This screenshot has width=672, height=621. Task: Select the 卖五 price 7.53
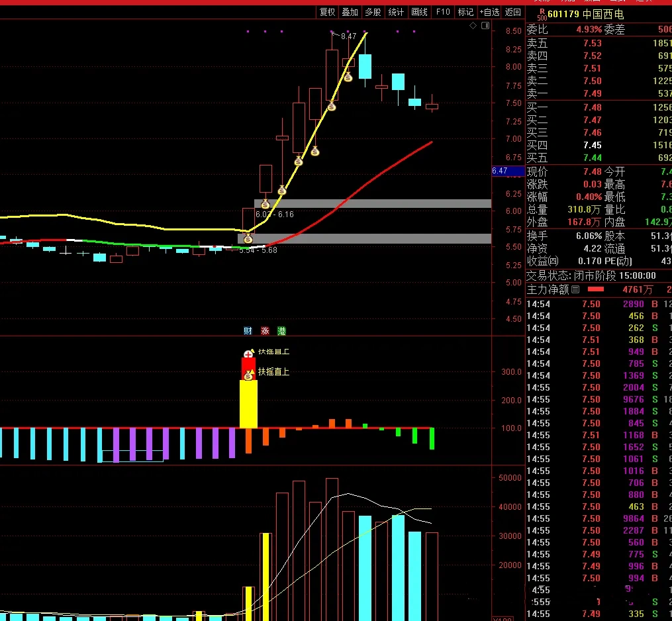coord(593,43)
